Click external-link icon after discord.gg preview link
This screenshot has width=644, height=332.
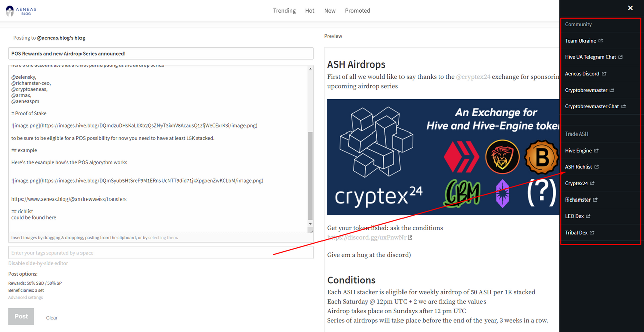click(410, 237)
